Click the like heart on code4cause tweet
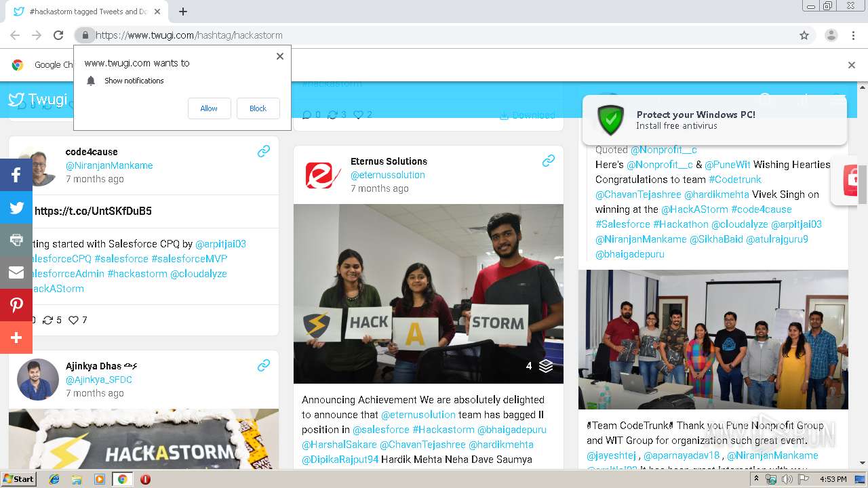Screen dimensions: 868x488 73,320
